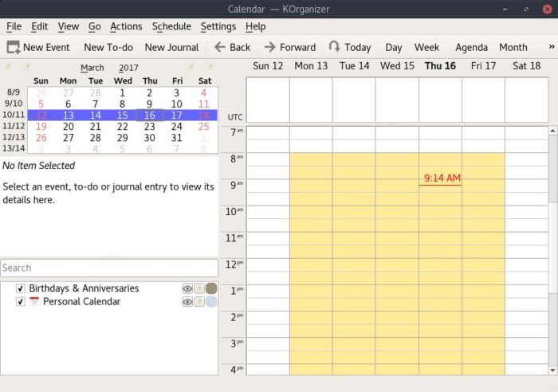Image resolution: width=558 pixels, height=392 pixels.
Task: Click the Birthdays & Anniversaries color swatch
Action: pos(211,288)
